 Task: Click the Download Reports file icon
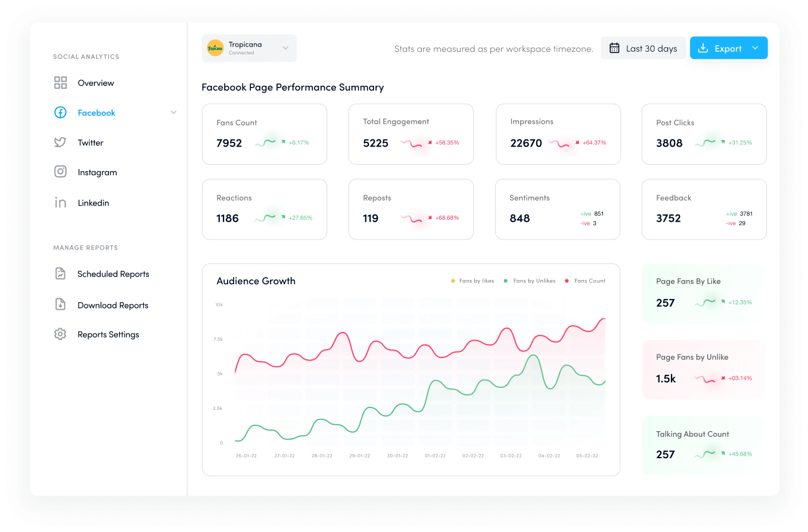[60, 304]
